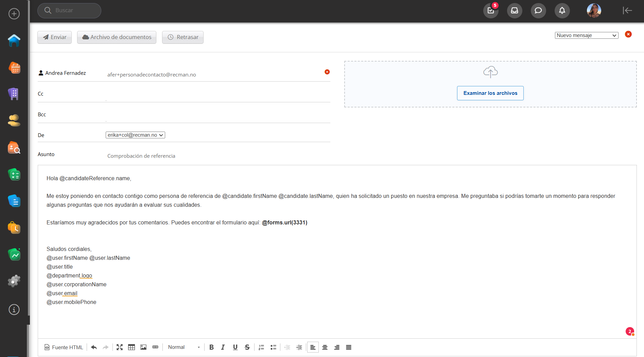Open the notifications bell
This screenshot has width=644, height=357.
pos(562,11)
